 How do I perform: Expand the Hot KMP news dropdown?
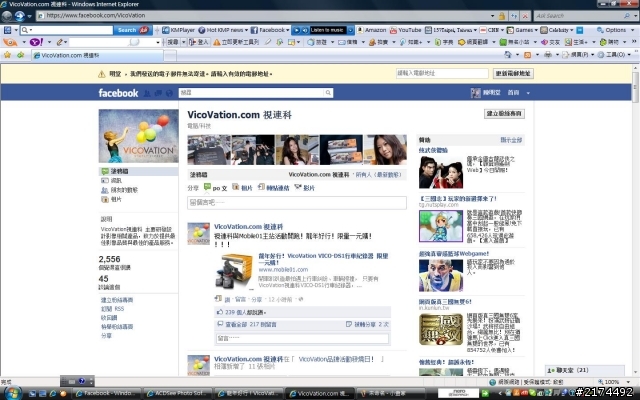pyautogui.click(x=246, y=30)
